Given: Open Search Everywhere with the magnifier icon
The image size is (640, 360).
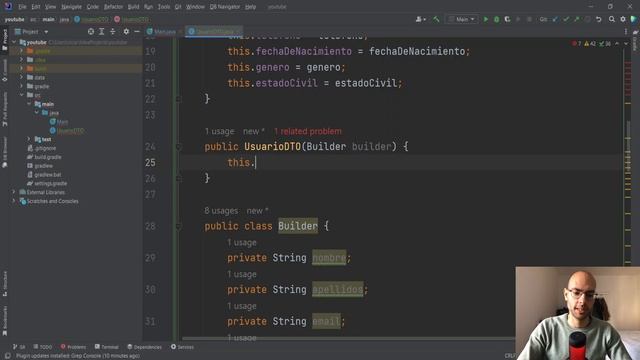Looking at the screenshot, I should (x=612, y=19).
